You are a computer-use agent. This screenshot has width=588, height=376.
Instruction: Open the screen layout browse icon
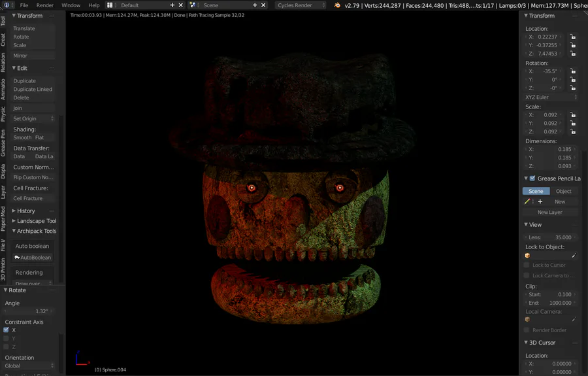tap(110, 5)
